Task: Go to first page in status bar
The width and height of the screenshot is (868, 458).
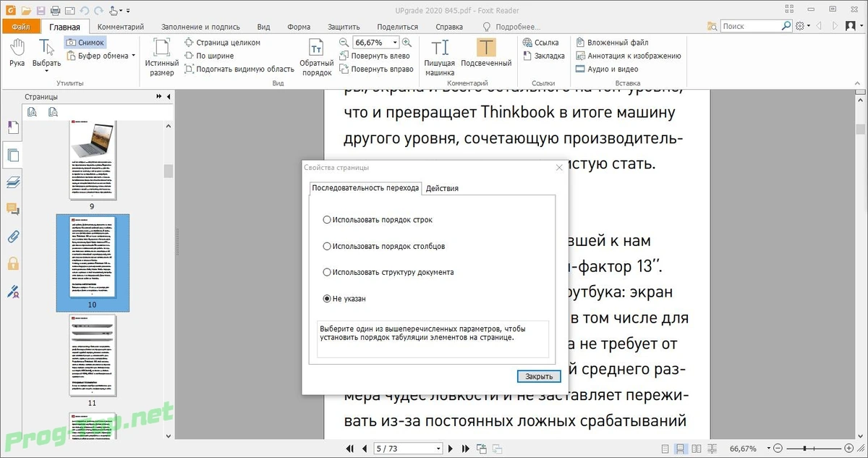Action: 350,449
